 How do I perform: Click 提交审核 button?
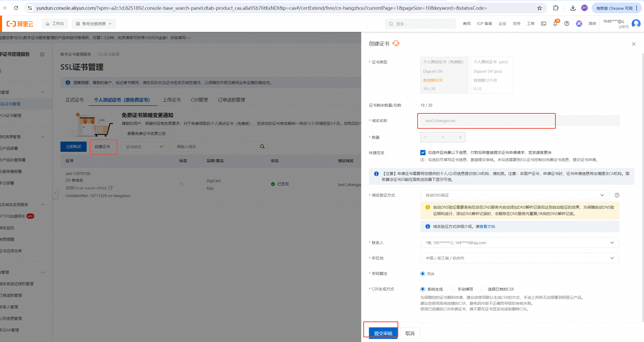[383, 333]
